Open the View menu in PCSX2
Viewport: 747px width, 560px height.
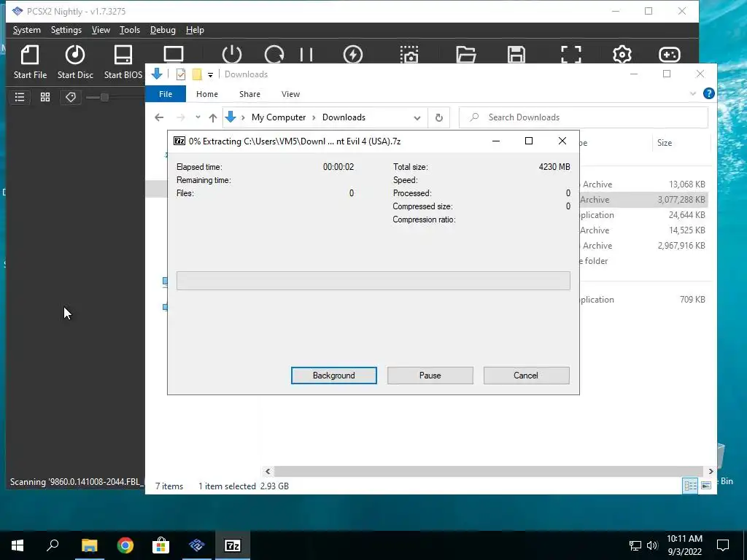pos(101,30)
